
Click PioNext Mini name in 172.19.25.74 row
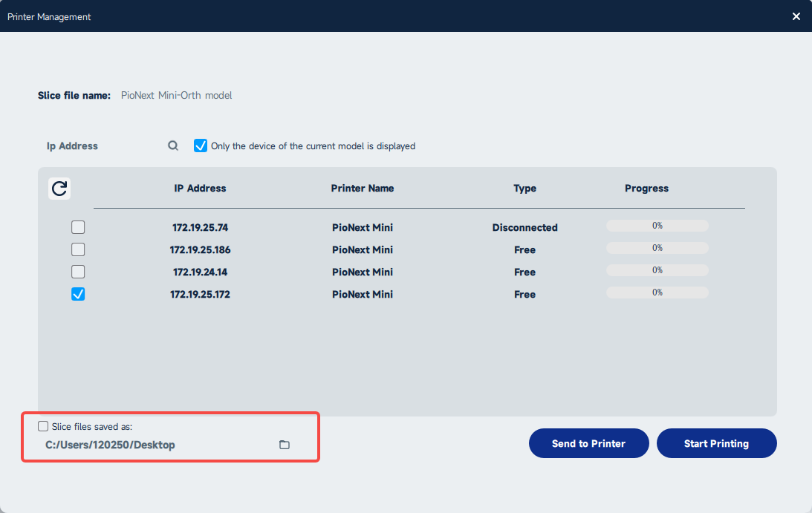(x=363, y=227)
